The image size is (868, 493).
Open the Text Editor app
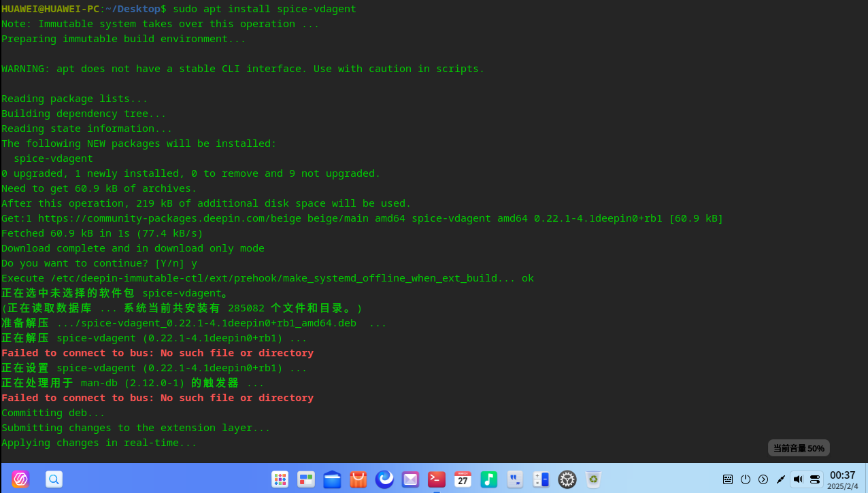coord(515,479)
